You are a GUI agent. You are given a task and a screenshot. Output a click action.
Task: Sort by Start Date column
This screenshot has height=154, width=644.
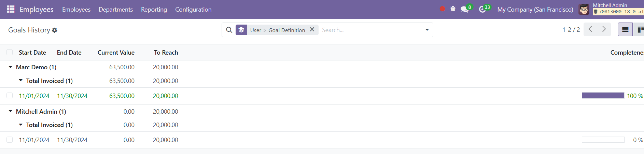click(x=32, y=53)
